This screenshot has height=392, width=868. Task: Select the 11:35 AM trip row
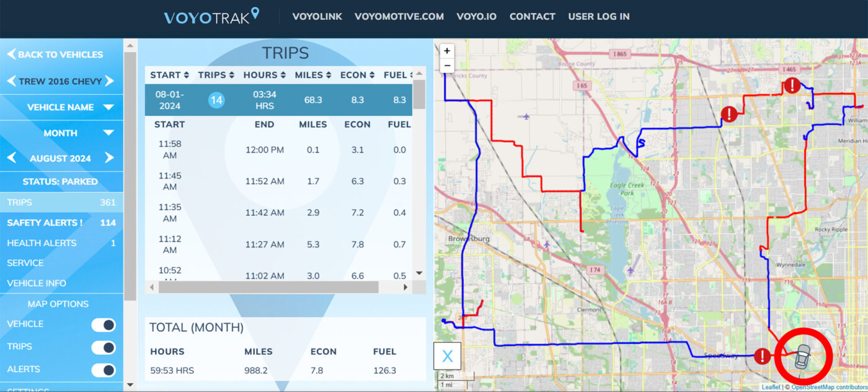coord(279,213)
